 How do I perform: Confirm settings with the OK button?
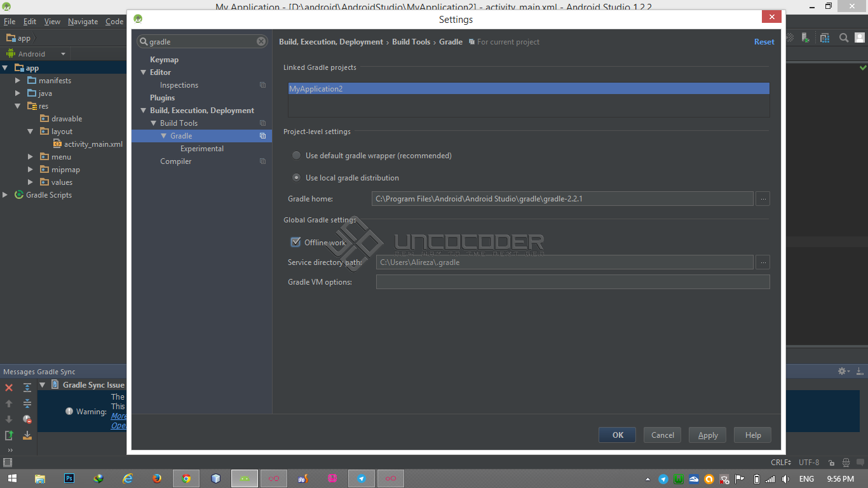click(618, 435)
